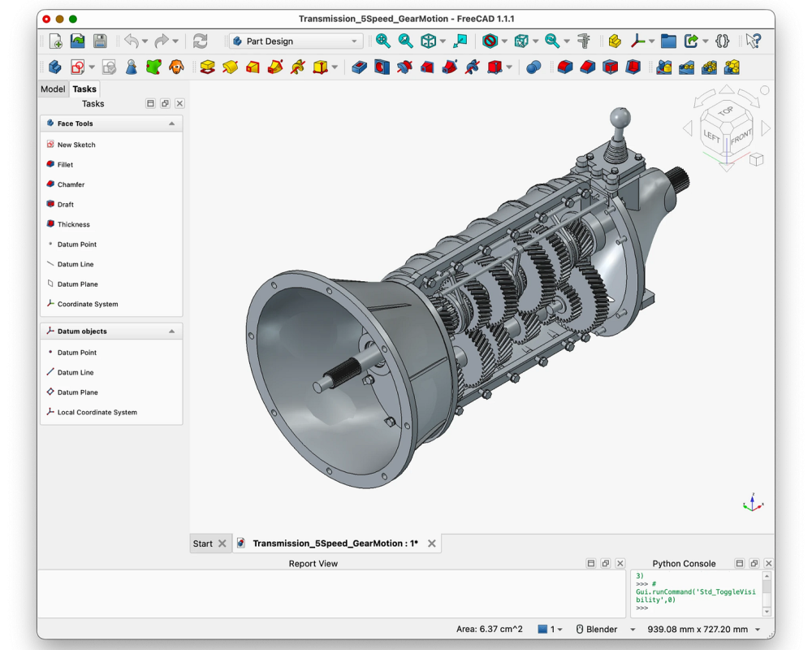Image resolution: width=812 pixels, height=650 pixels.
Task: Click the Refresh/recompute icon
Action: pyautogui.click(x=201, y=41)
